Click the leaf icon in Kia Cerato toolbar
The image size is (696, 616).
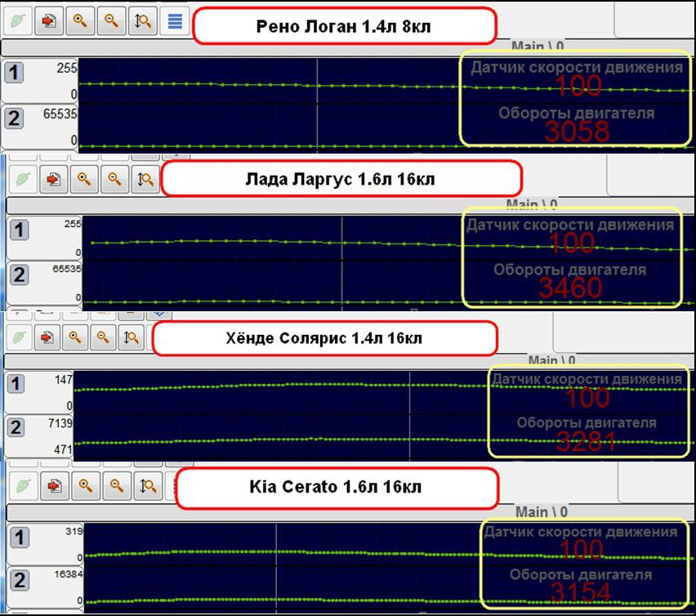23,486
